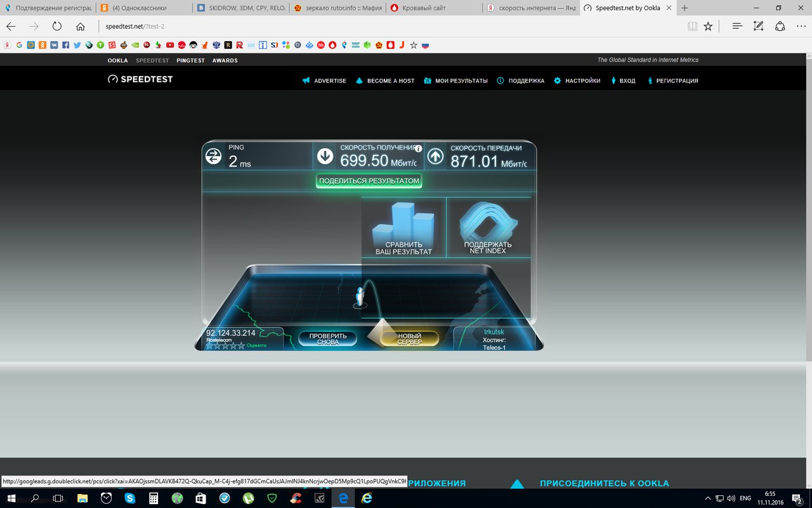Open the Edge share icon

click(780, 26)
